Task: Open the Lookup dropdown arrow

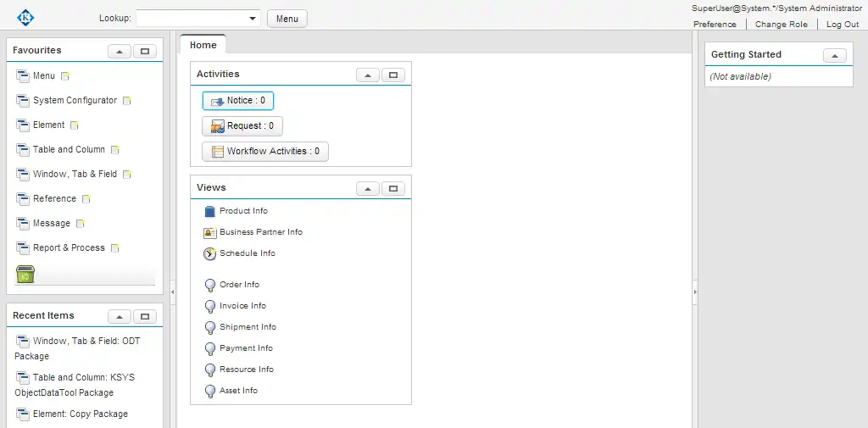Action: (253, 19)
